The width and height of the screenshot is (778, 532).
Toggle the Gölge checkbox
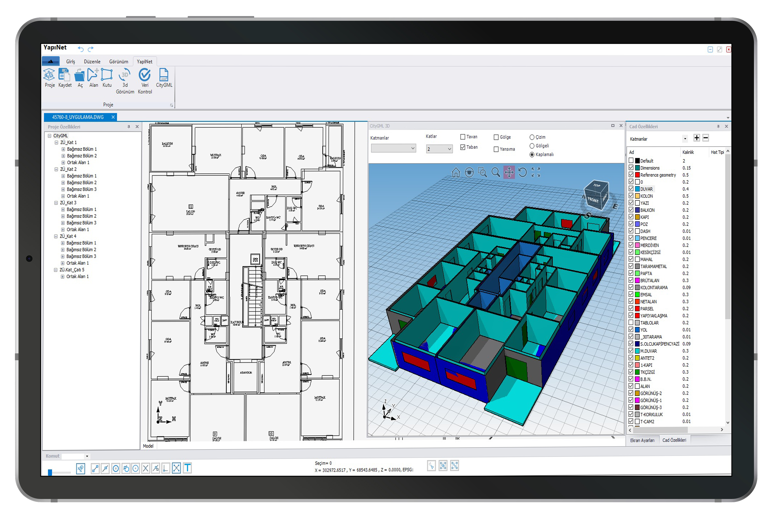pyautogui.click(x=496, y=137)
